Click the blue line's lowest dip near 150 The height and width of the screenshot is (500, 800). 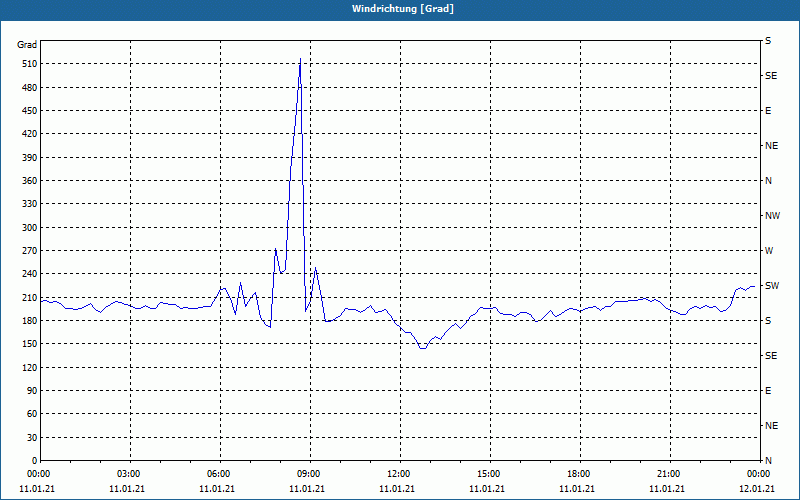point(422,348)
